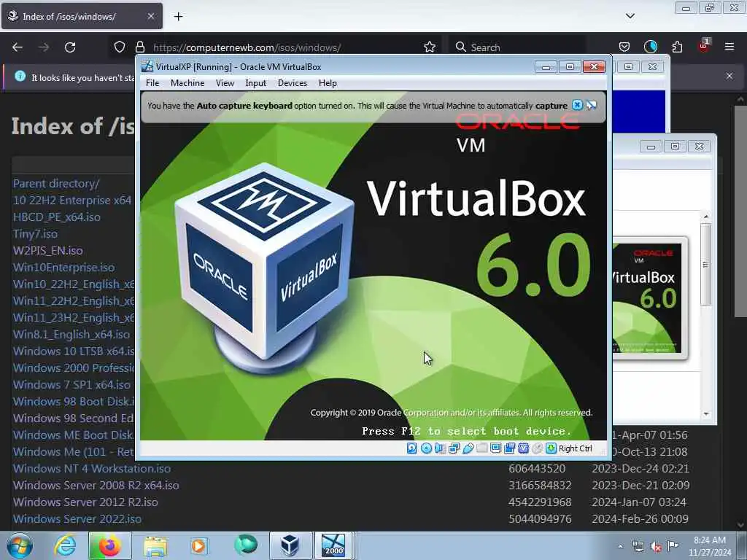
Task: Open the Windows Server 2022.iso link
Action: coord(77,519)
